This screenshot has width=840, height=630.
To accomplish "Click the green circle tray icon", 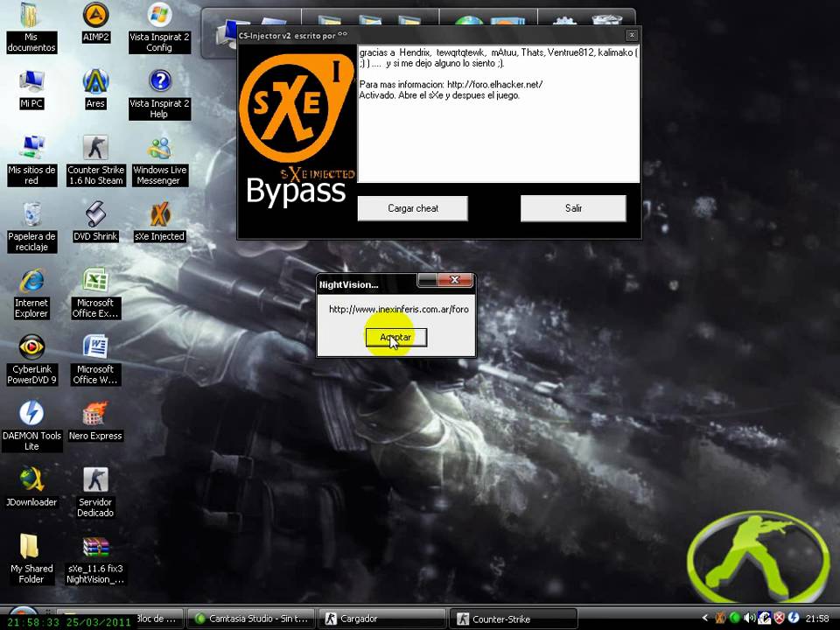I will point(735,619).
